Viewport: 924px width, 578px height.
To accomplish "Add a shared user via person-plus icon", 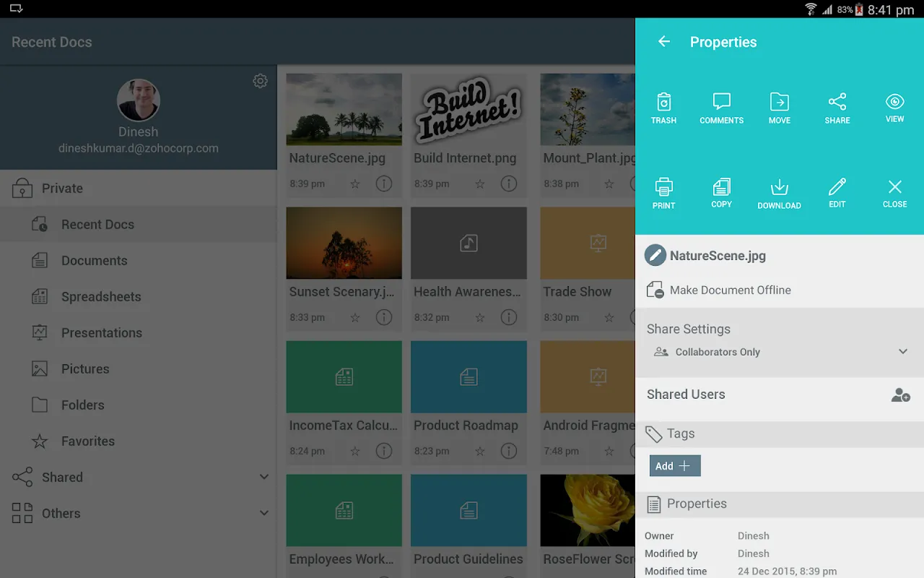I will (x=900, y=395).
